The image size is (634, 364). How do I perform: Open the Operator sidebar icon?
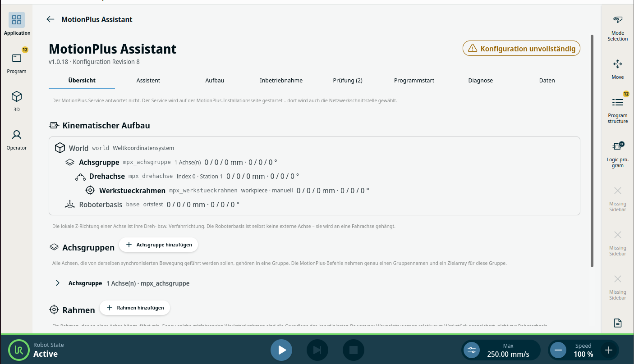(x=17, y=139)
